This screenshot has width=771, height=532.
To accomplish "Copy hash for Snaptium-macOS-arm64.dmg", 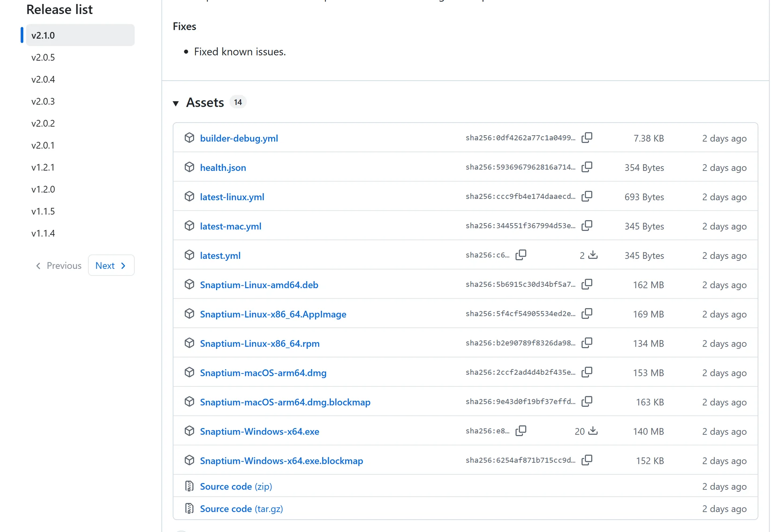I will coord(587,372).
